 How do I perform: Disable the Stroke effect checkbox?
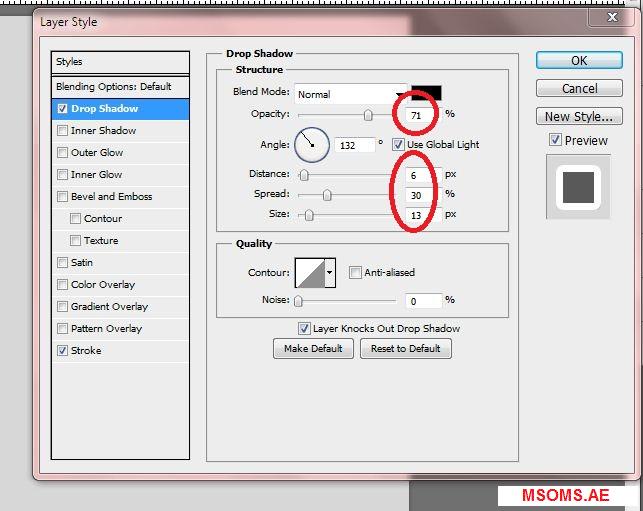click(x=63, y=351)
